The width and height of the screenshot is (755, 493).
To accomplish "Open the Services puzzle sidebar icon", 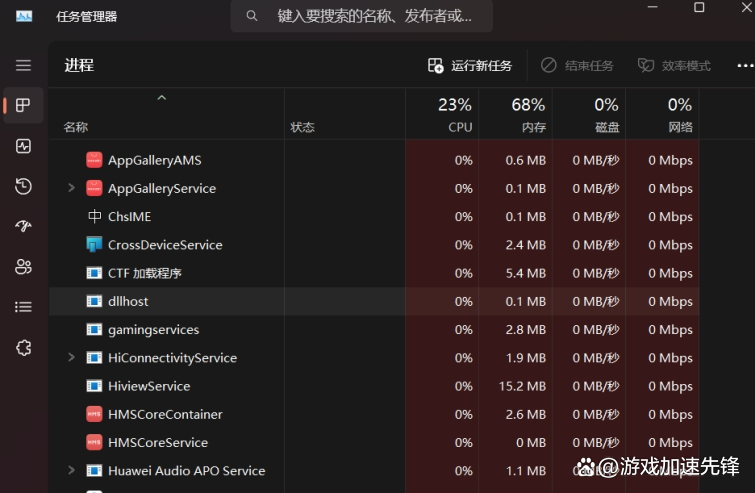I will coord(23,348).
